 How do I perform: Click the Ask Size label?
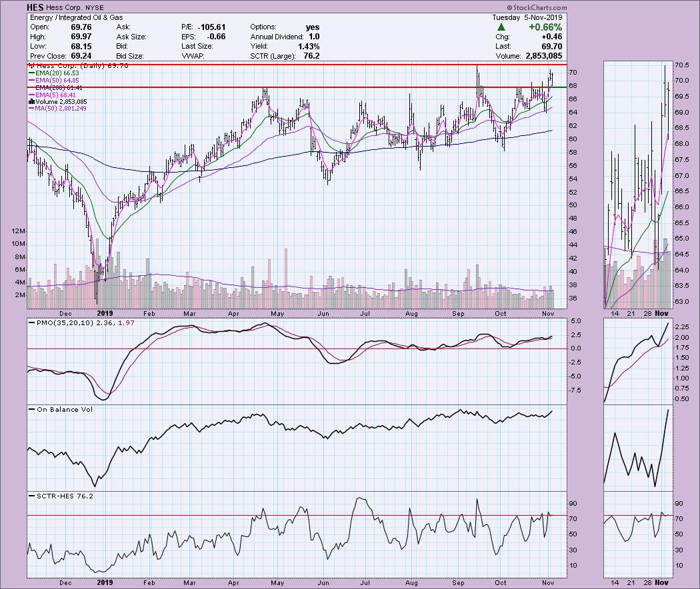tap(131, 37)
